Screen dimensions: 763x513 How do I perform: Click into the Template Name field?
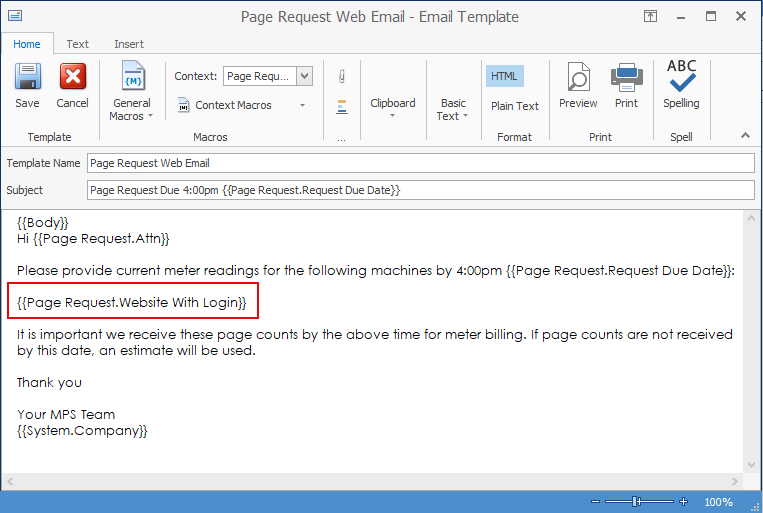421,163
